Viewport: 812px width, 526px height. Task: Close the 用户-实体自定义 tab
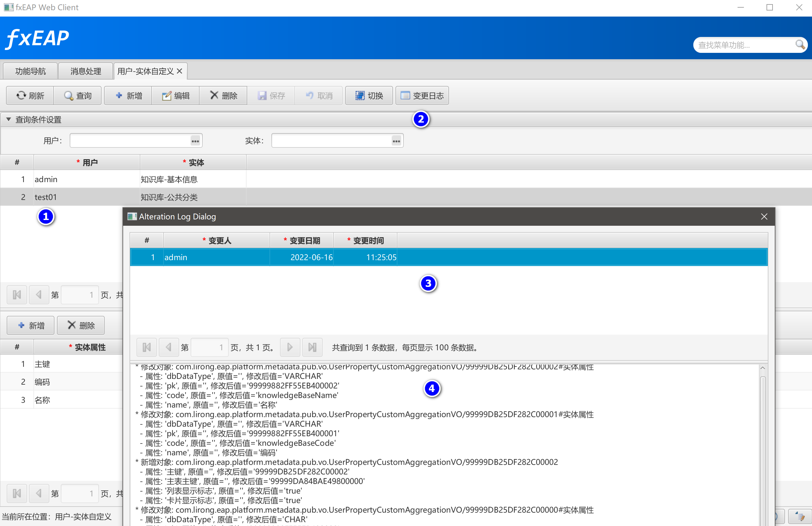[179, 71]
